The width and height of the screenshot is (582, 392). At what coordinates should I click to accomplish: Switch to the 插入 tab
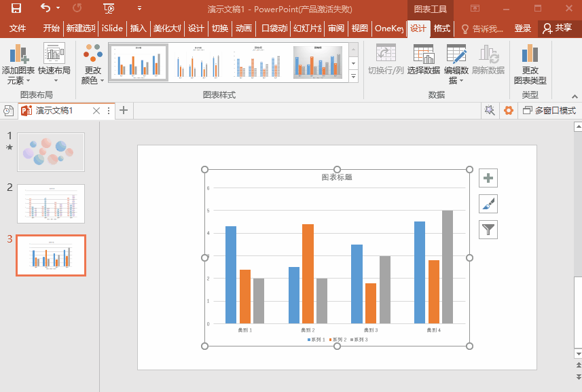tap(138, 29)
